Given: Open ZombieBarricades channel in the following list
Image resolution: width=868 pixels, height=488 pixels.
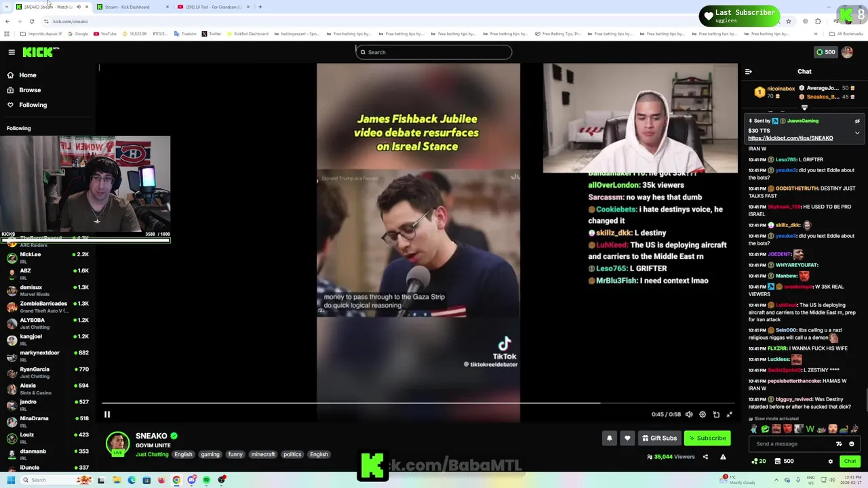Looking at the screenshot, I should (x=47, y=307).
